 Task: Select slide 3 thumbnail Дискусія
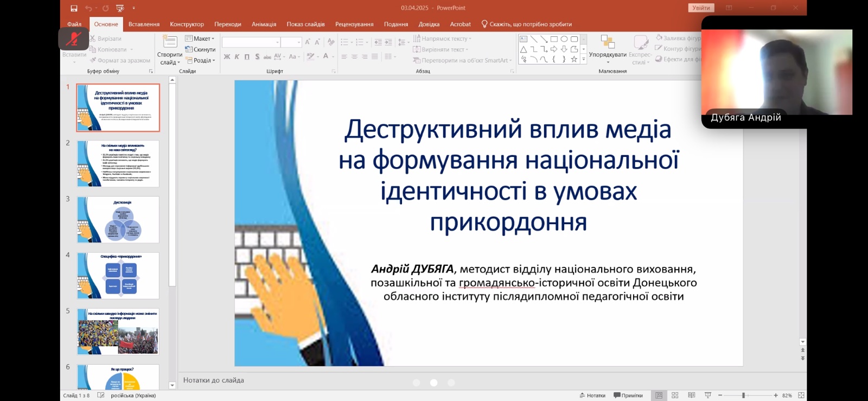pyautogui.click(x=118, y=220)
